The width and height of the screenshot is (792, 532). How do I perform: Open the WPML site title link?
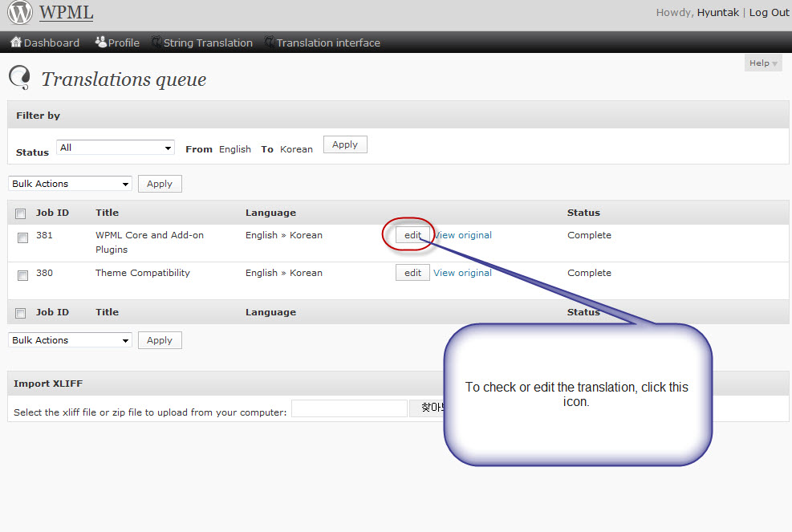pos(66,13)
